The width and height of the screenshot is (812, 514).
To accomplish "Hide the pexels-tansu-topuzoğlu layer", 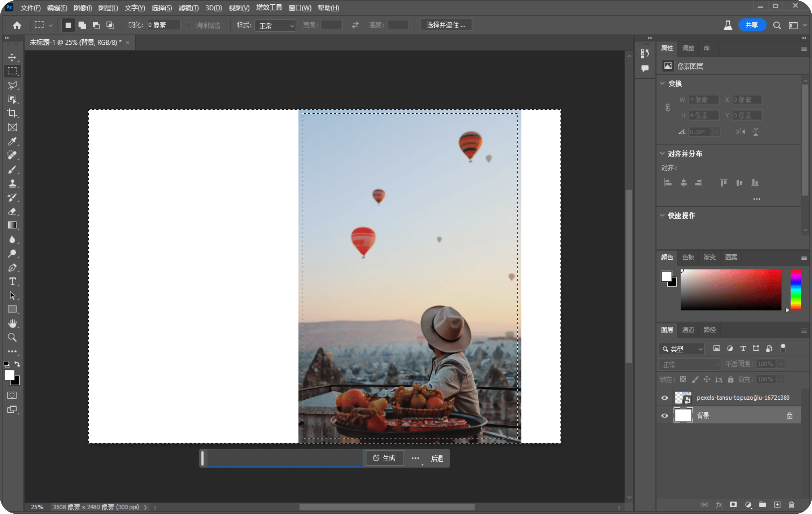I will [x=664, y=398].
